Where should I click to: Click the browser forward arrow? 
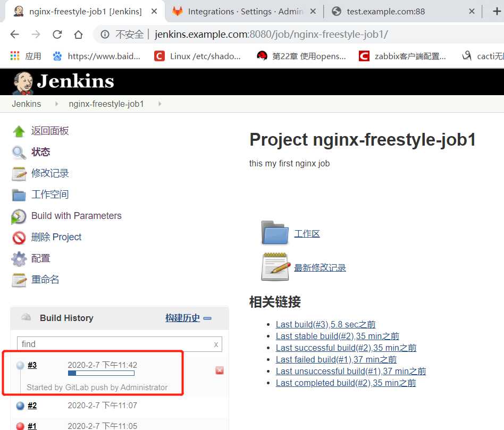36,34
